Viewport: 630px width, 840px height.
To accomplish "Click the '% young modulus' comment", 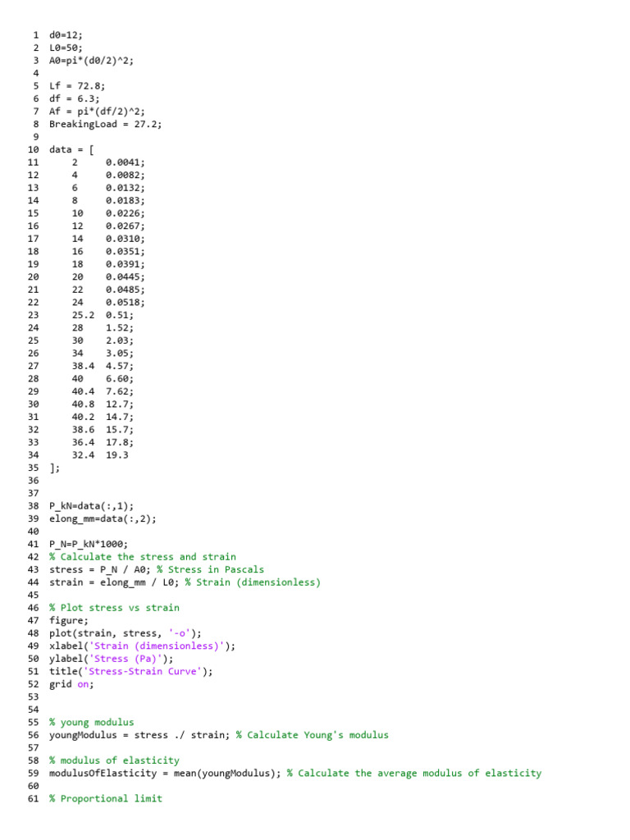I will (91, 723).
